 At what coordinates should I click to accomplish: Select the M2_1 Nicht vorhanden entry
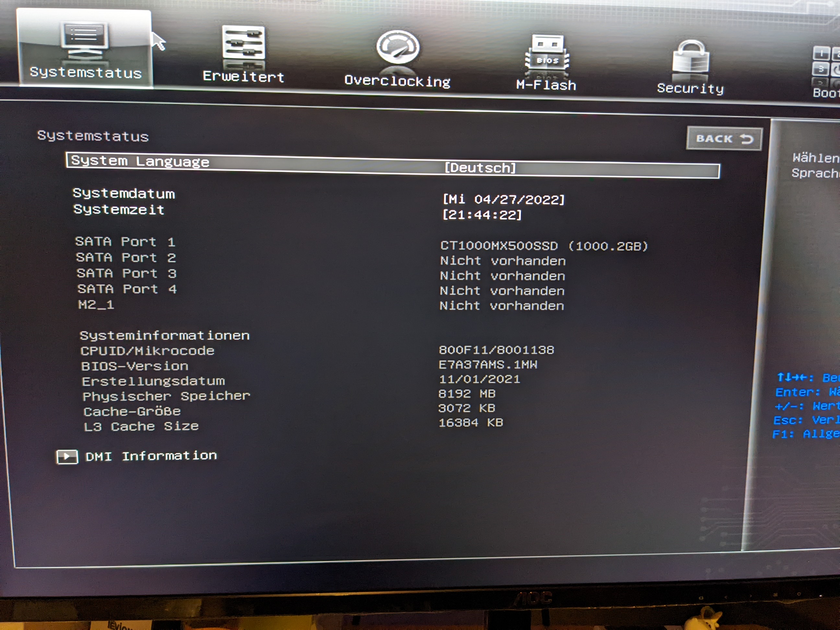502,306
